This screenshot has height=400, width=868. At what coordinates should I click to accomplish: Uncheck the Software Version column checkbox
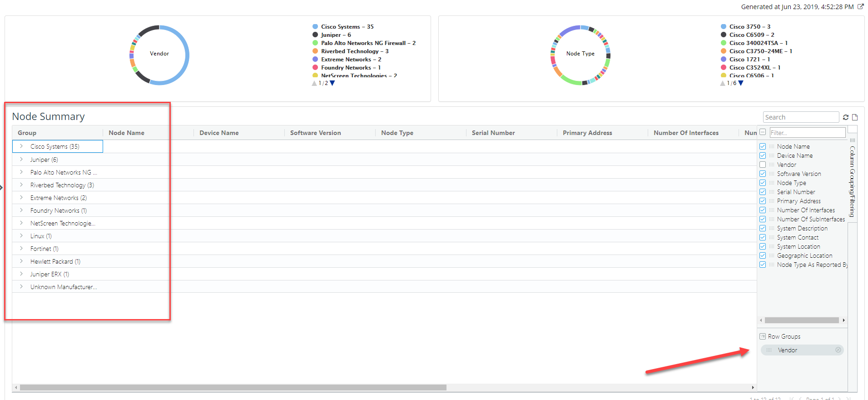(x=763, y=174)
